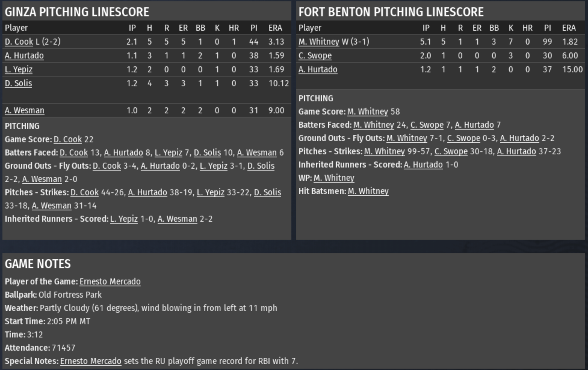Open D. Cook link beside Ginza Game Score

pyautogui.click(x=68, y=139)
